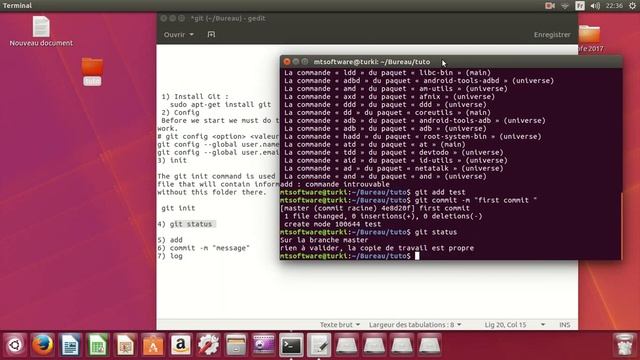Click 'rien à valider' terminal output line

click(x=377, y=248)
